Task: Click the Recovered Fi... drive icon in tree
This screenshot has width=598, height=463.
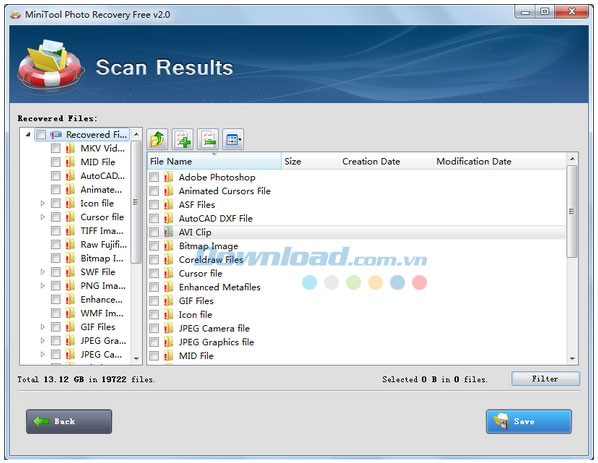Action: [x=56, y=135]
